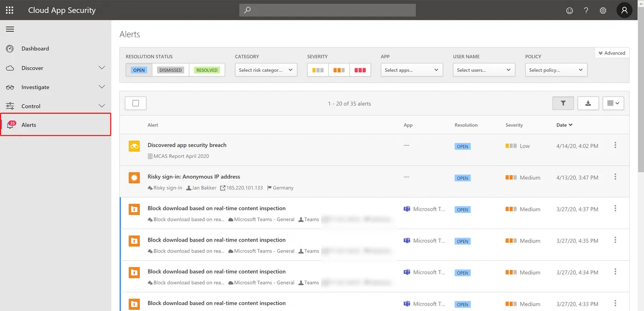Screen dimensions: 644x311
Task: Click the search magnifier icon
Action: tap(247, 10)
